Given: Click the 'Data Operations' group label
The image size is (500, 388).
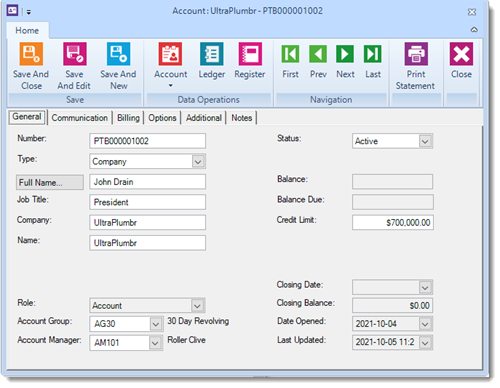Looking at the screenshot, I should coord(208,100).
